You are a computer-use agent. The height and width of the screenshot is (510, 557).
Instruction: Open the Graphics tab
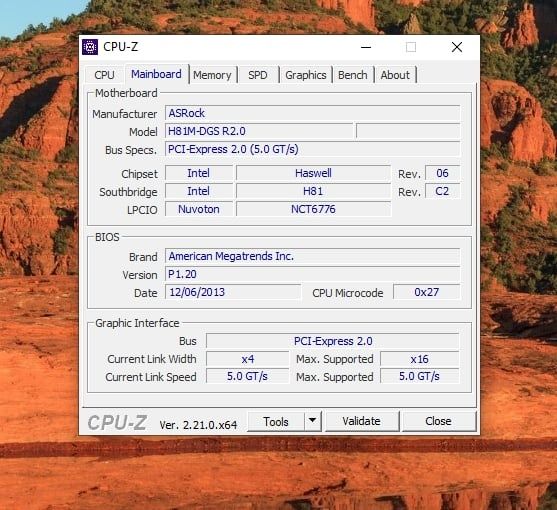[x=305, y=75]
